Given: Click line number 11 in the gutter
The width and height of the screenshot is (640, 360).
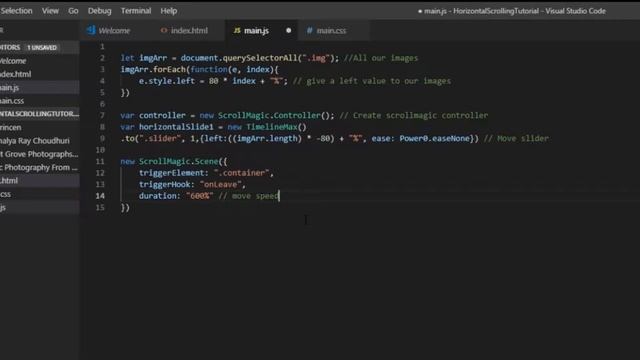Looking at the screenshot, I should click(100, 162).
